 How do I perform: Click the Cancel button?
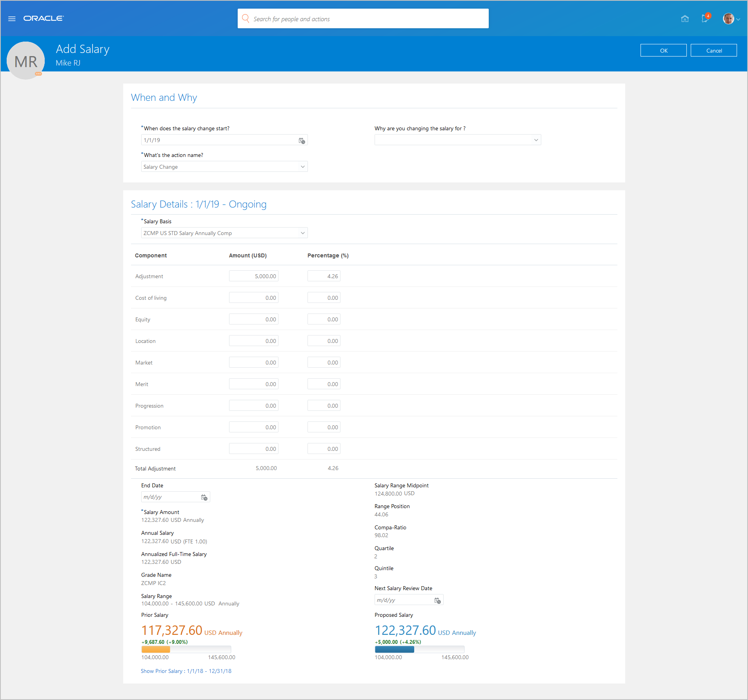click(713, 51)
